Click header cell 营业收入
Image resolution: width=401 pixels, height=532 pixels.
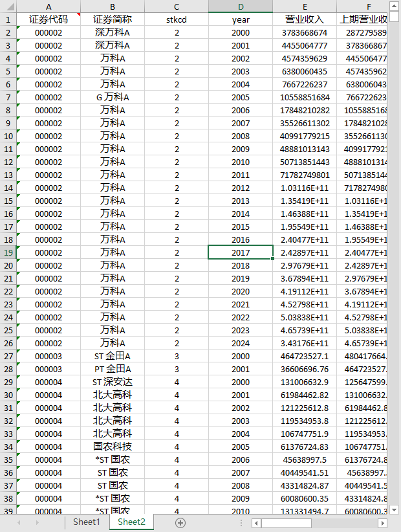click(x=305, y=19)
